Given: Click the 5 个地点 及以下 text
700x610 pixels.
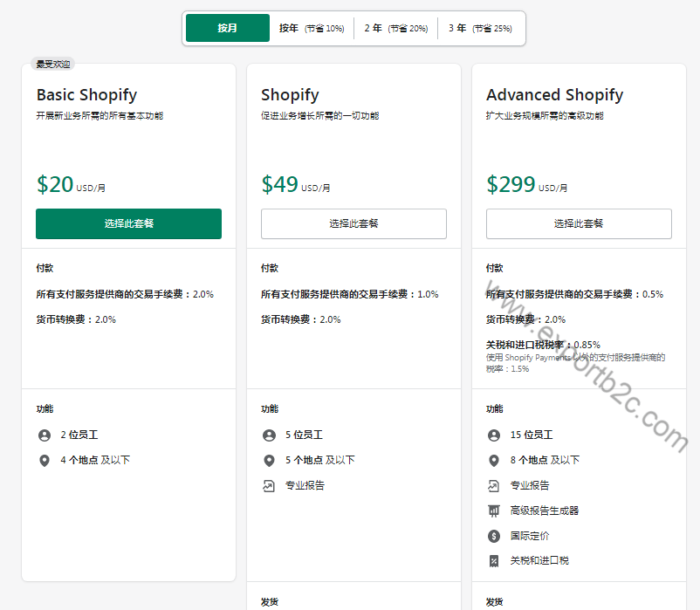Looking at the screenshot, I should 320,460.
